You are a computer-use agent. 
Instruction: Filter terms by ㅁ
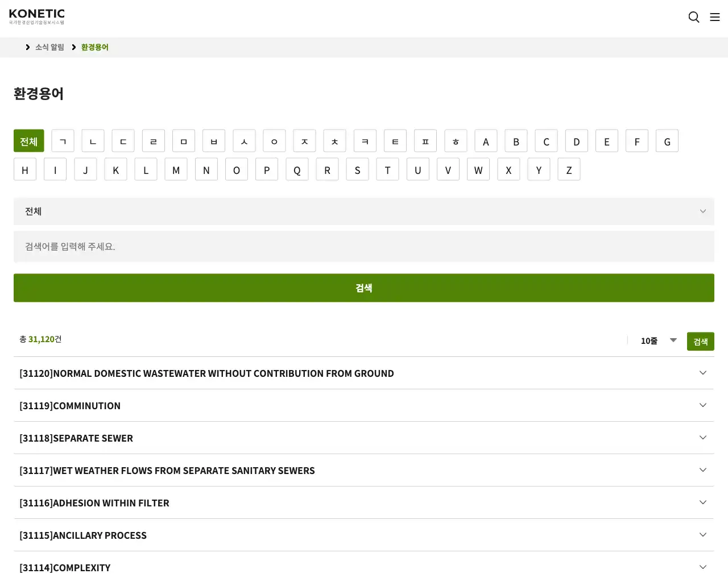184,141
